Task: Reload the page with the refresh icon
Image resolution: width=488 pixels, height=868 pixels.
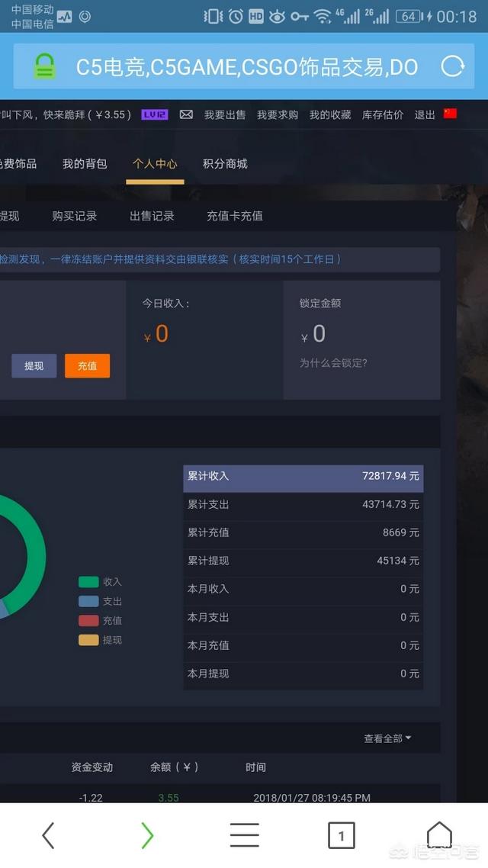Action: coord(453,66)
